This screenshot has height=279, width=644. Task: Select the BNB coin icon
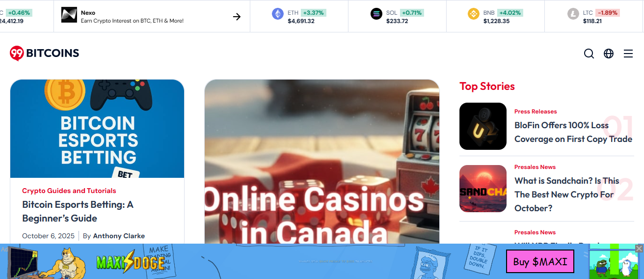click(x=474, y=14)
